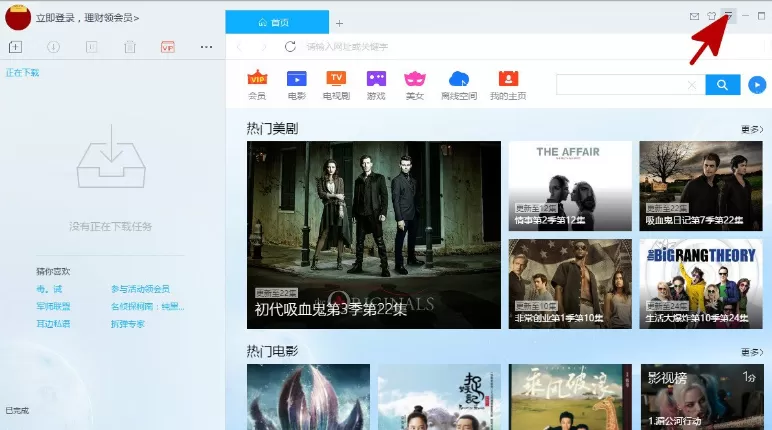The height and width of the screenshot is (430, 772).
Task: Open 初代吸血鬼第3季第22集 poster
Action: pos(374,235)
